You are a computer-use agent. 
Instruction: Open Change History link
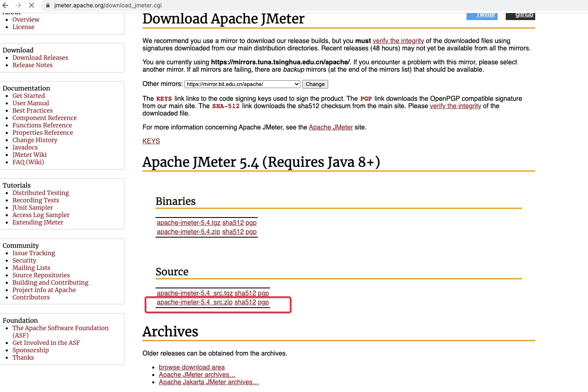(35, 140)
